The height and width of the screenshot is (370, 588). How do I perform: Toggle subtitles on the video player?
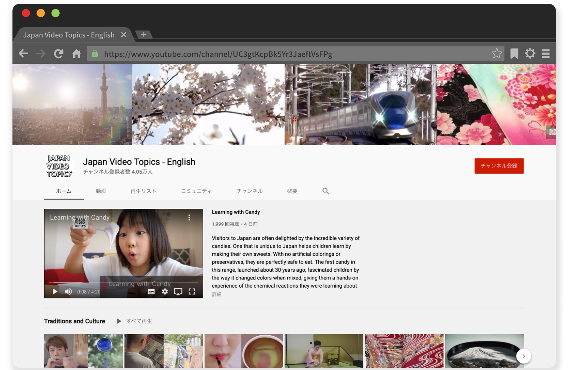[151, 292]
